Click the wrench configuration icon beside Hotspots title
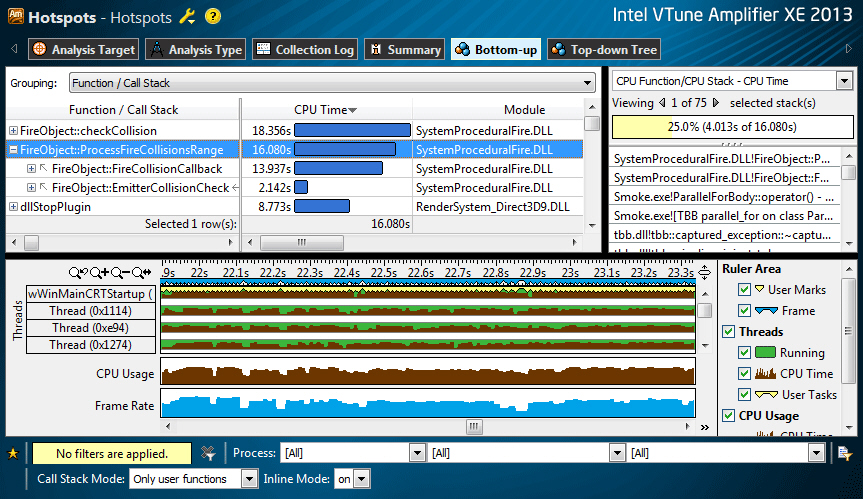Image resolution: width=863 pixels, height=499 pixels. coord(186,18)
